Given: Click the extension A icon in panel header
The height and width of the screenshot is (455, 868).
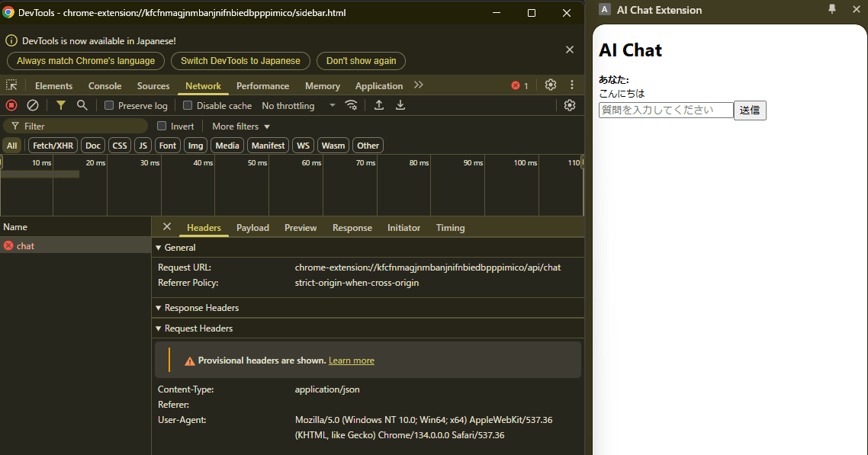Looking at the screenshot, I should (x=605, y=9).
